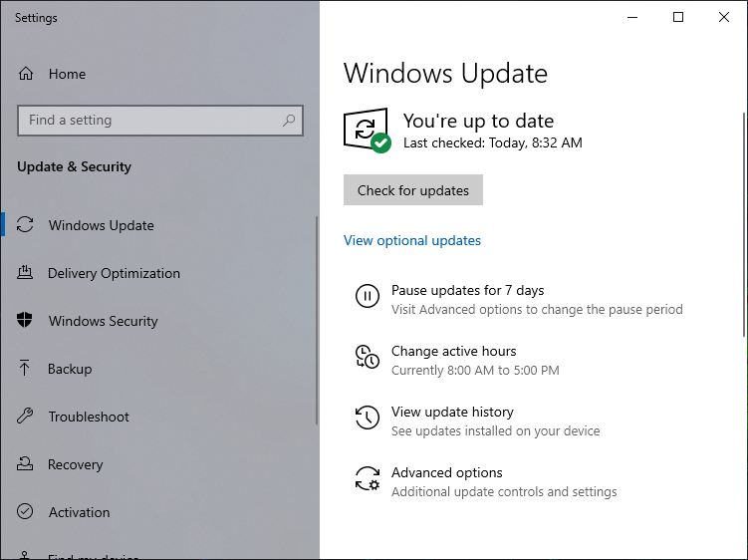Open Activation settings page
The image size is (748, 560).
coord(157,511)
